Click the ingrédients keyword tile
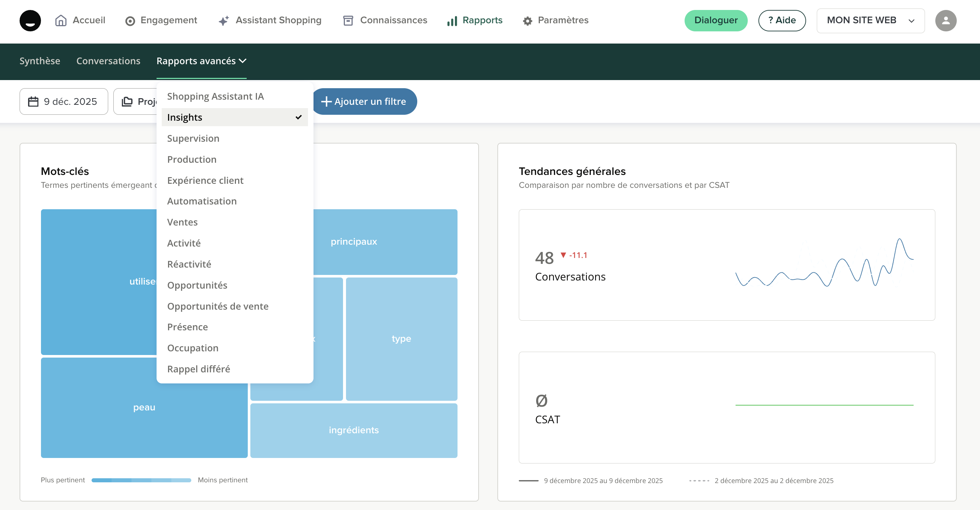 point(353,430)
